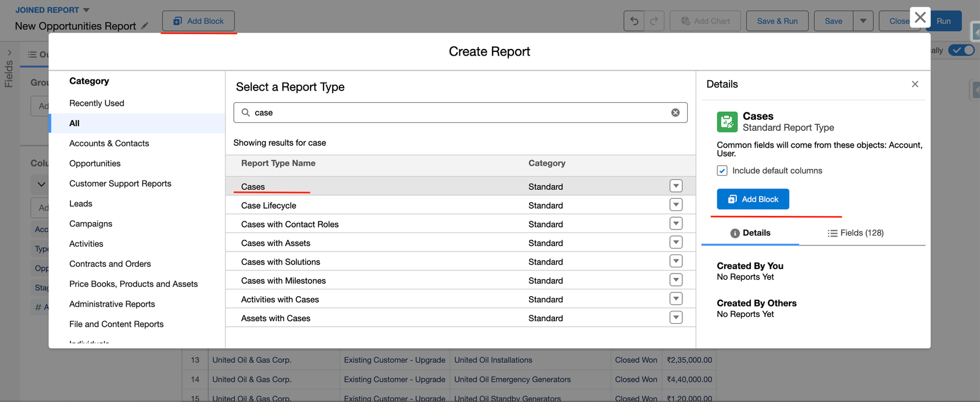The image size is (980, 402).
Task: Expand the Save button dropdown arrow
Action: tap(862, 21)
